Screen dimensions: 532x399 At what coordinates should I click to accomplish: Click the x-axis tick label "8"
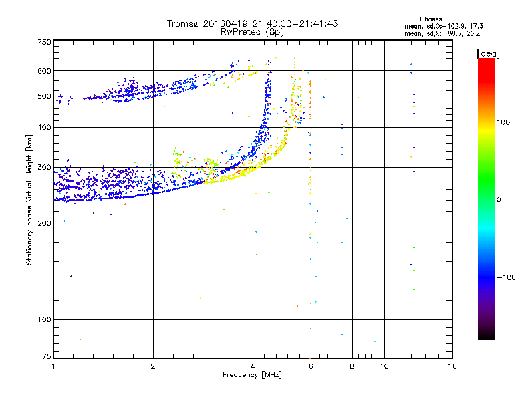pos(352,366)
